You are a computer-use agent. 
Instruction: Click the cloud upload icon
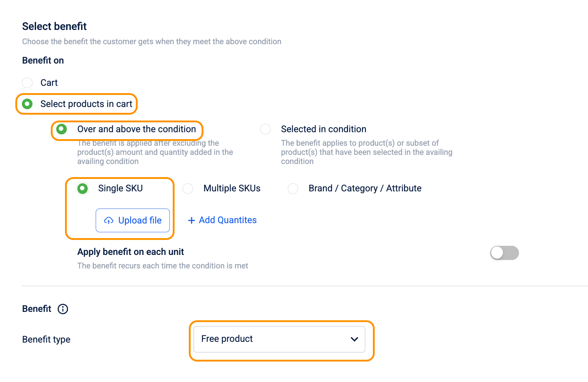coord(108,221)
